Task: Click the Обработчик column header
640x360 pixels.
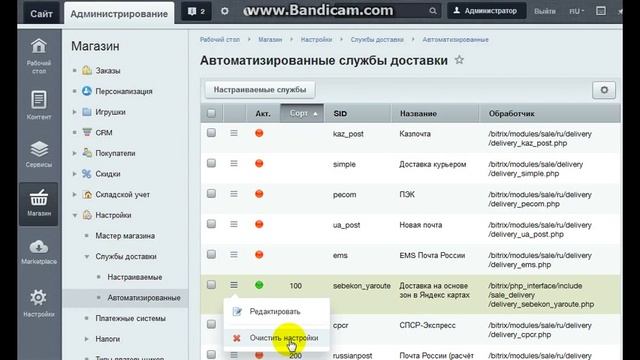Action: 550,113
